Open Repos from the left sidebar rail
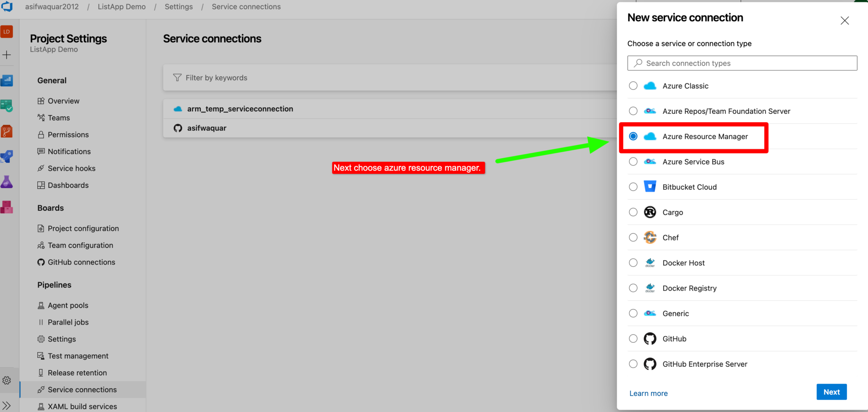868x412 pixels. coord(7,131)
